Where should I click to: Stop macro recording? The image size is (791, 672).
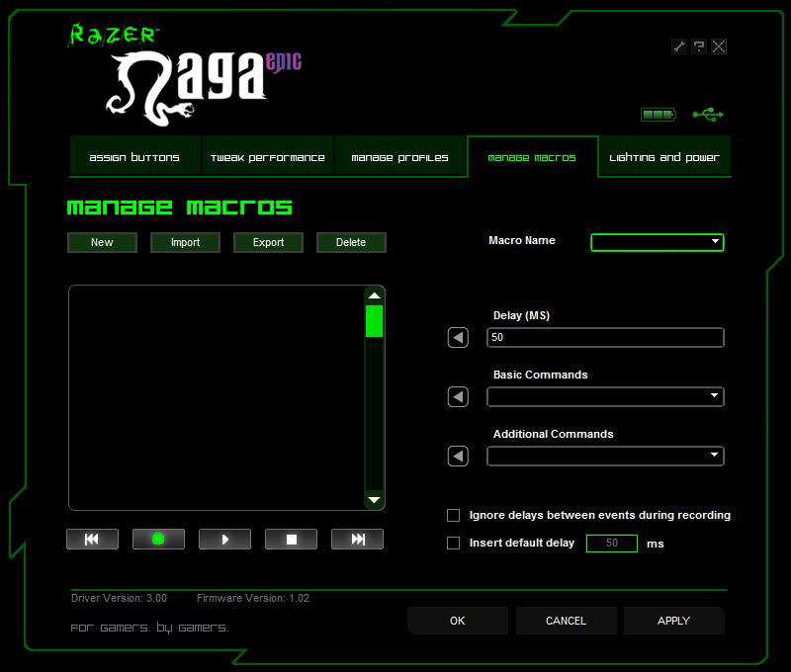pos(291,539)
